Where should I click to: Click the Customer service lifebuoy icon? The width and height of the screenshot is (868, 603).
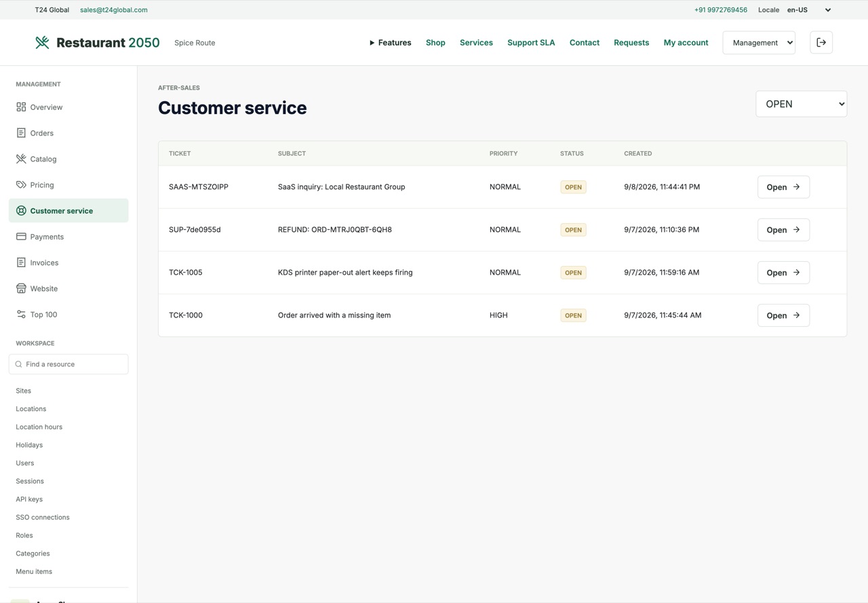pyautogui.click(x=21, y=211)
